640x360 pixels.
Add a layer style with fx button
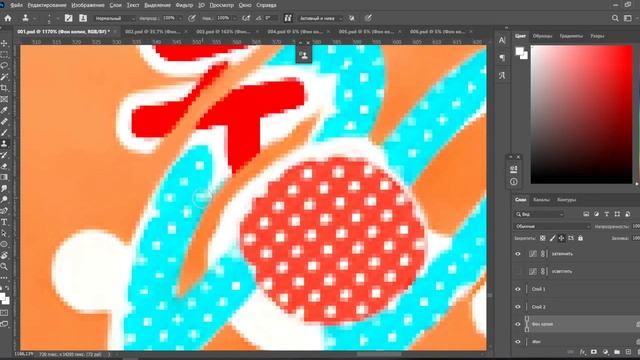pos(582,352)
